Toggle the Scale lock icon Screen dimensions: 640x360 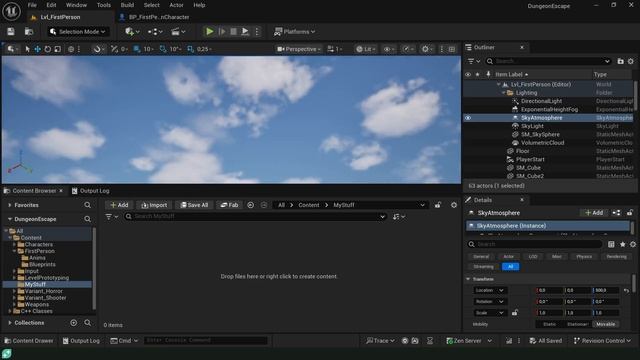tap(515, 313)
